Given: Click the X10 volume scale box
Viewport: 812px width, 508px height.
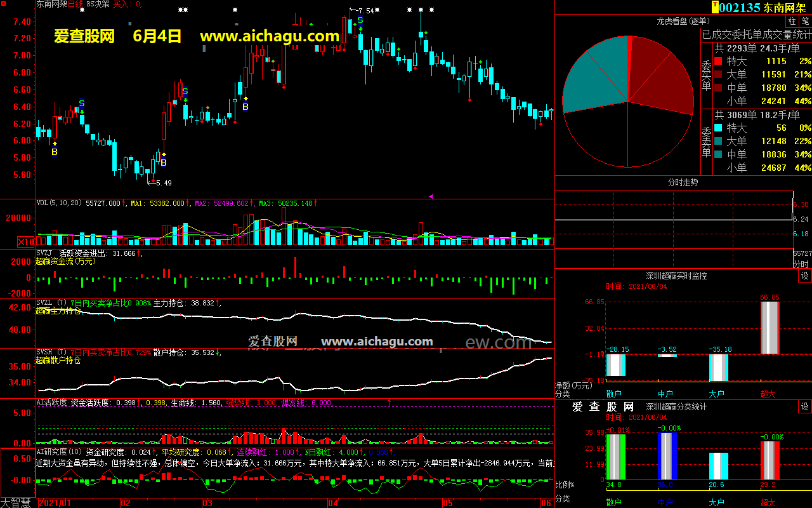Looking at the screenshot, I should pyautogui.click(x=26, y=242).
